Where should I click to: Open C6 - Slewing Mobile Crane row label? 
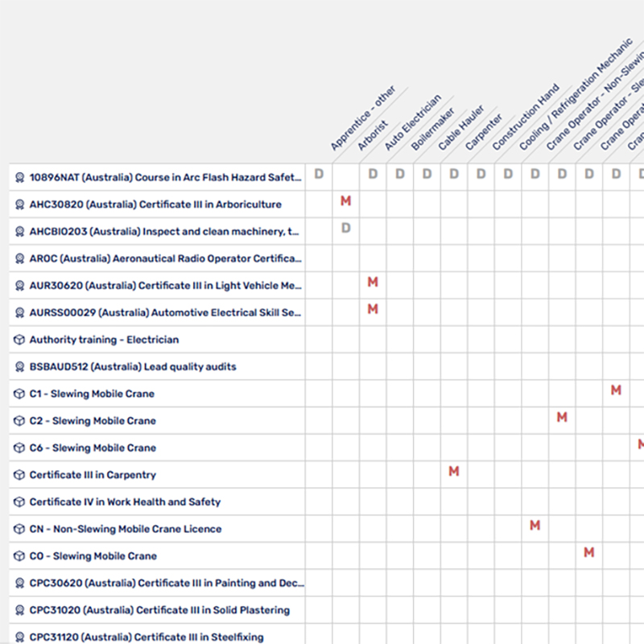coord(93,448)
